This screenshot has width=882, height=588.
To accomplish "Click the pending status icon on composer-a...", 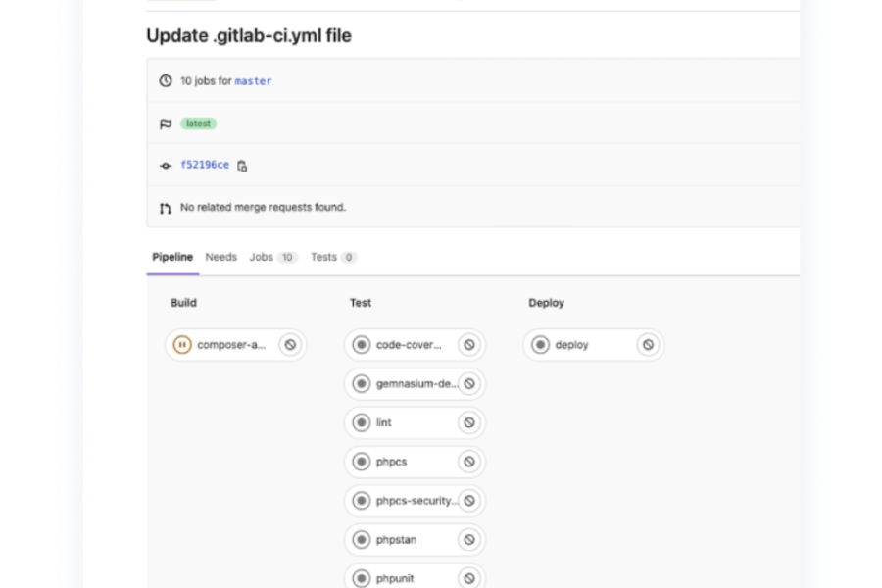I will coord(182,344).
